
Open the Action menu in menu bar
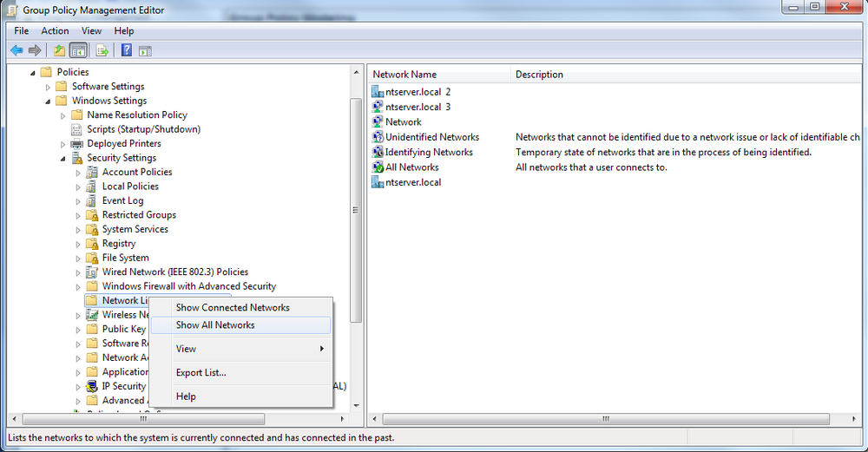(55, 31)
